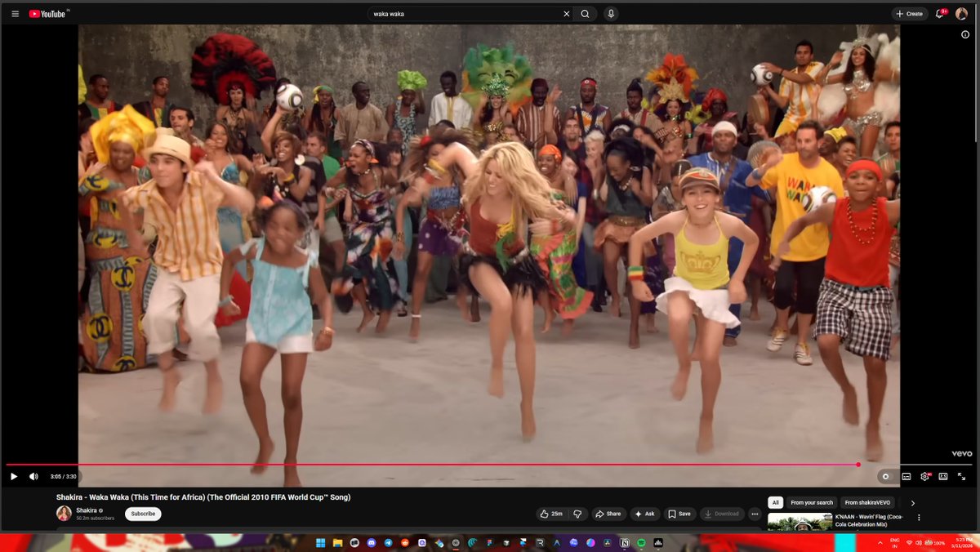Subscribe to Shakira channel

coord(143,514)
